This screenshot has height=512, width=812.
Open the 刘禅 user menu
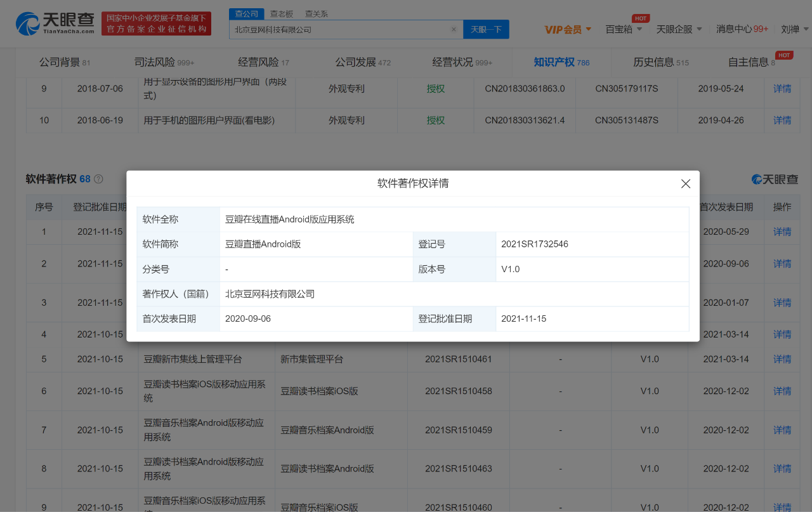(x=795, y=29)
